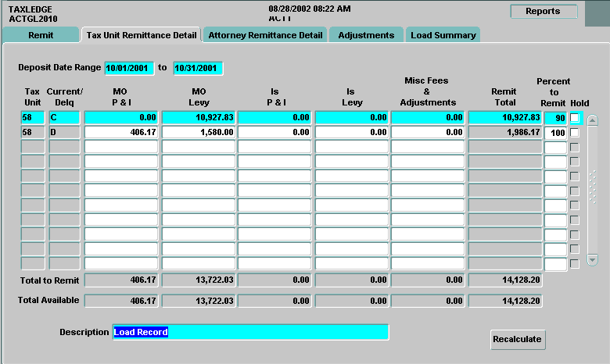This screenshot has width=610, height=364.
Task: Check the Hold box for the Current row
Action: click(x=575, y=118)
